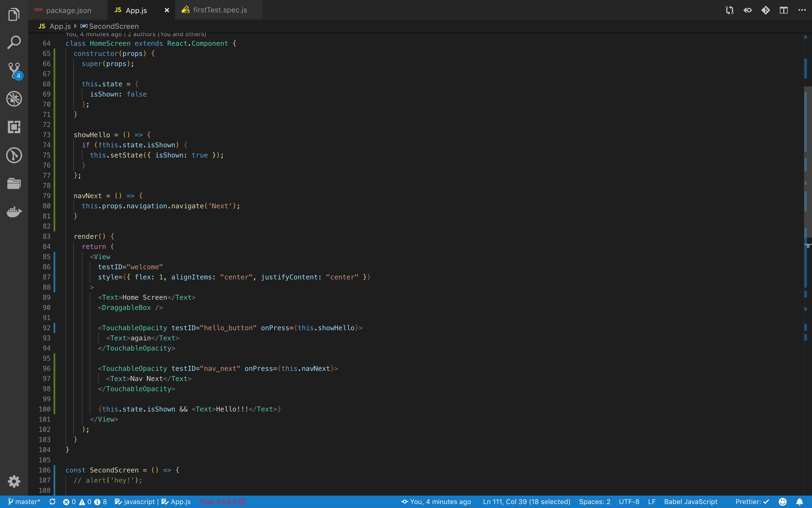Click the green change marker beside line 70

55,104
